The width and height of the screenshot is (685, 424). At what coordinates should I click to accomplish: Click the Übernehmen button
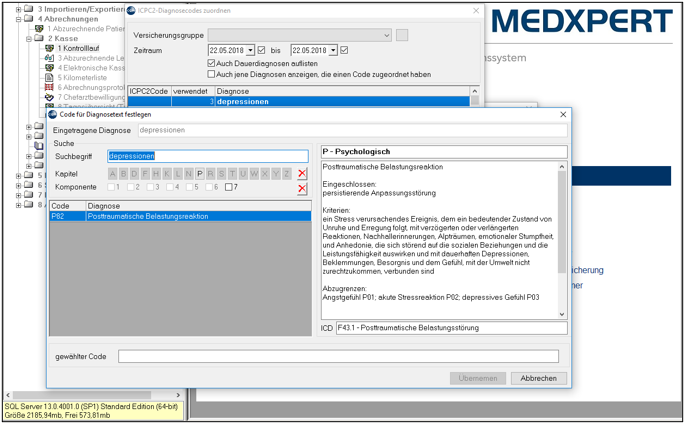point(478,378)
